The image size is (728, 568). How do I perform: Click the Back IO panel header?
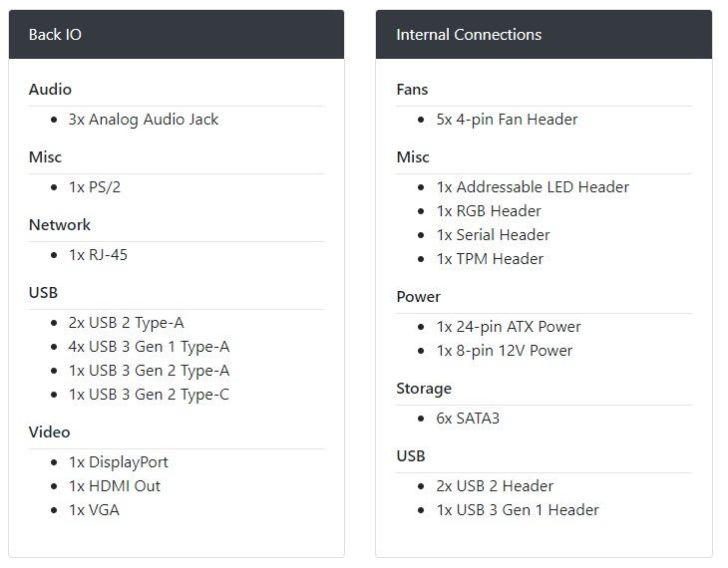(x=177, y=34)
